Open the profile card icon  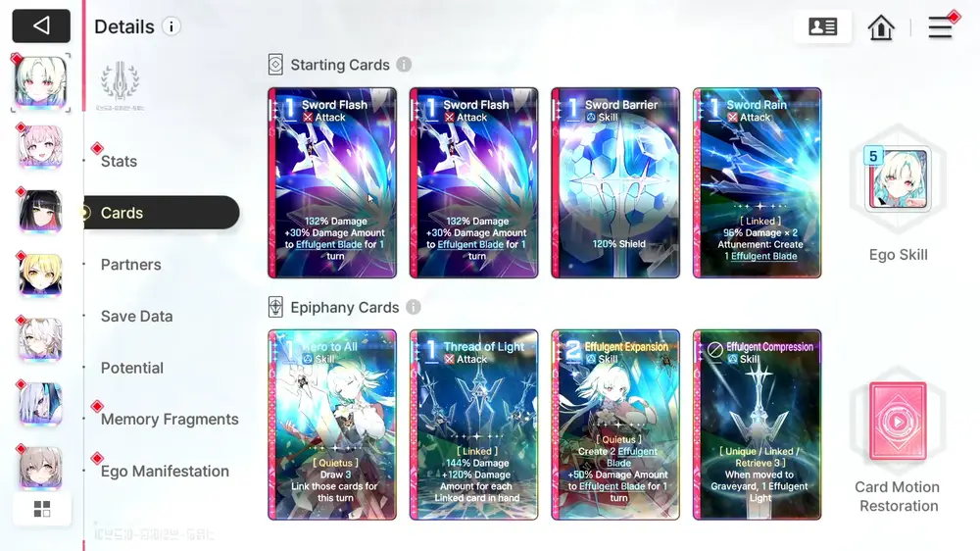pyautogui.click(x=822, y=26)
